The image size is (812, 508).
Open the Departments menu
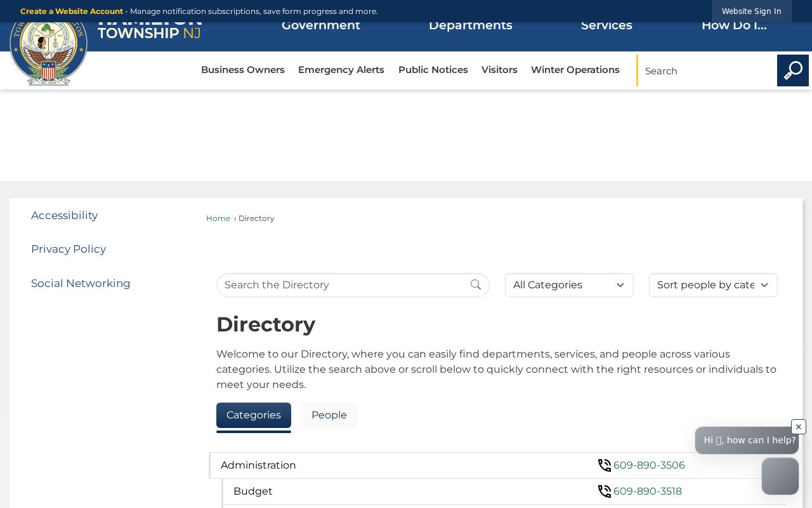pyautogui.click(x=471, y=26)
